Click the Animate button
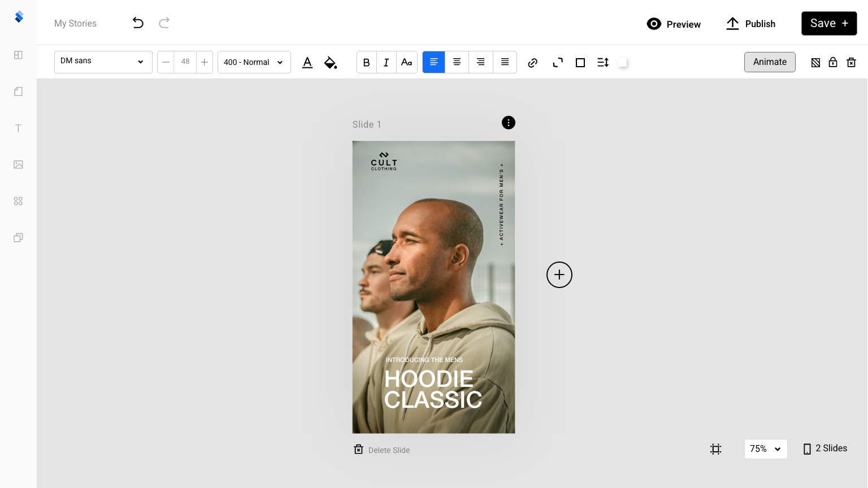The height and width of the screenshot is (488, 868). point(770,62)
